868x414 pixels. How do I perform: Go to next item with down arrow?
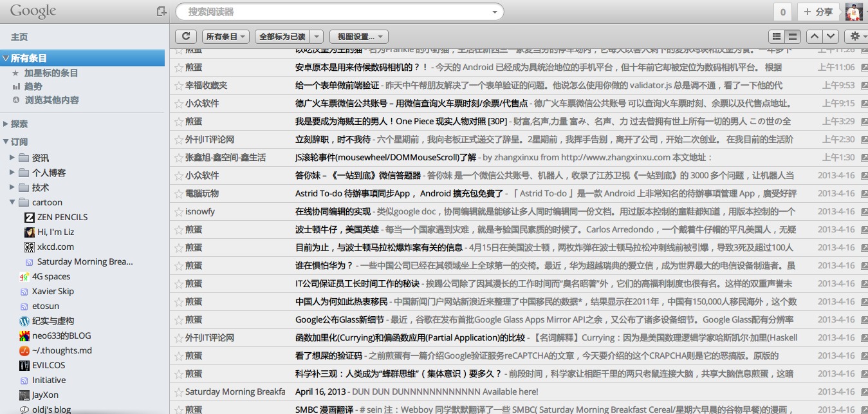831,37
